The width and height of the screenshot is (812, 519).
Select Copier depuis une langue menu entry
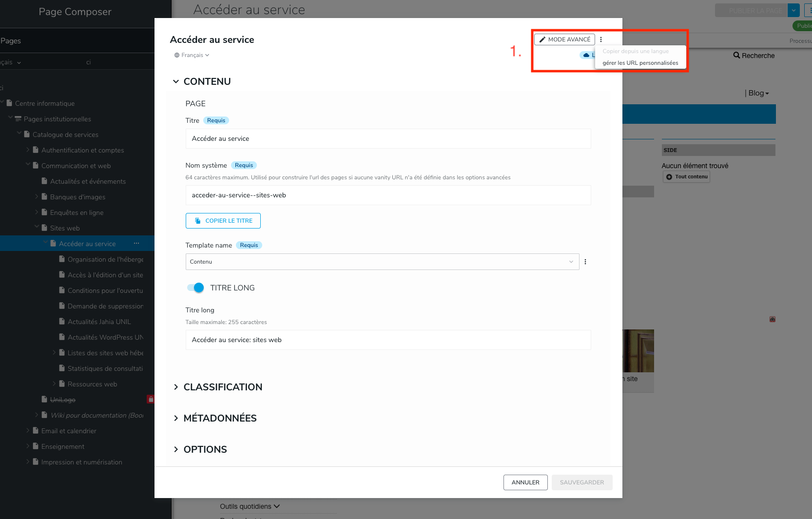tap(636, 51)
